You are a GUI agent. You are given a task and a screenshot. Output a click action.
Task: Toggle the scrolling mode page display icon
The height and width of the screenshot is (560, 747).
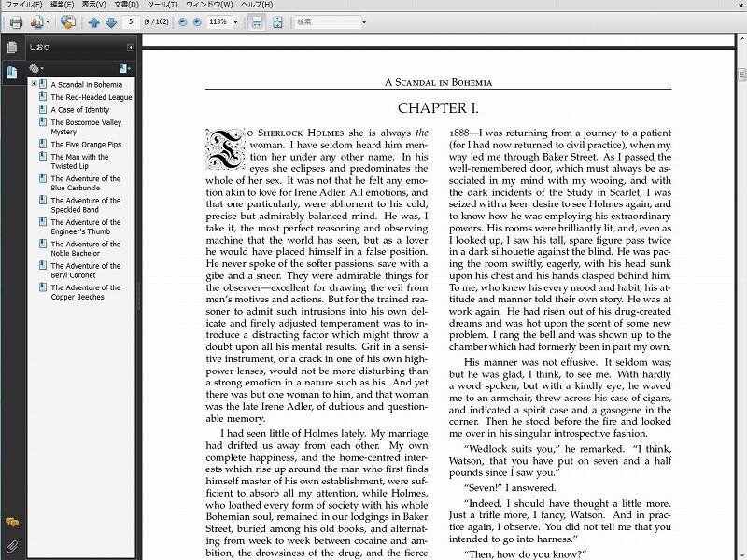[x=257, y=21]
